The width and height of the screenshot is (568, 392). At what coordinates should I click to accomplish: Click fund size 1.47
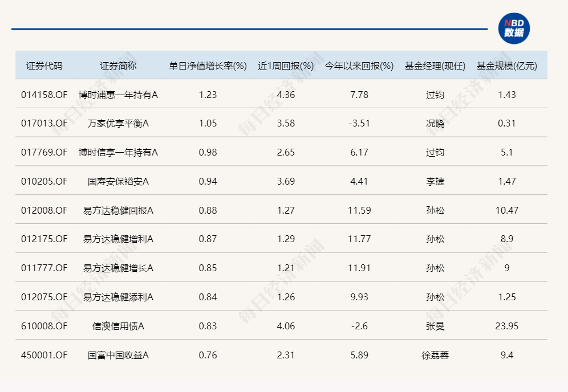507,181
